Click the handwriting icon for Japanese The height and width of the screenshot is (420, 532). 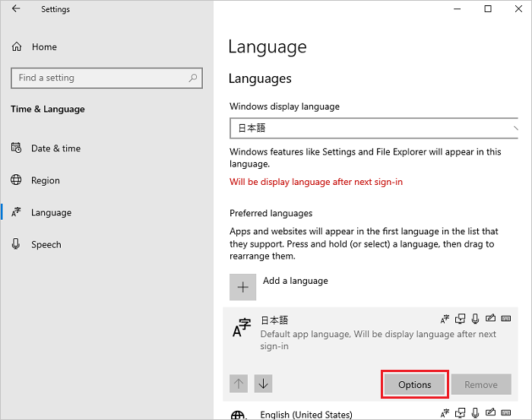click(491, 319)
